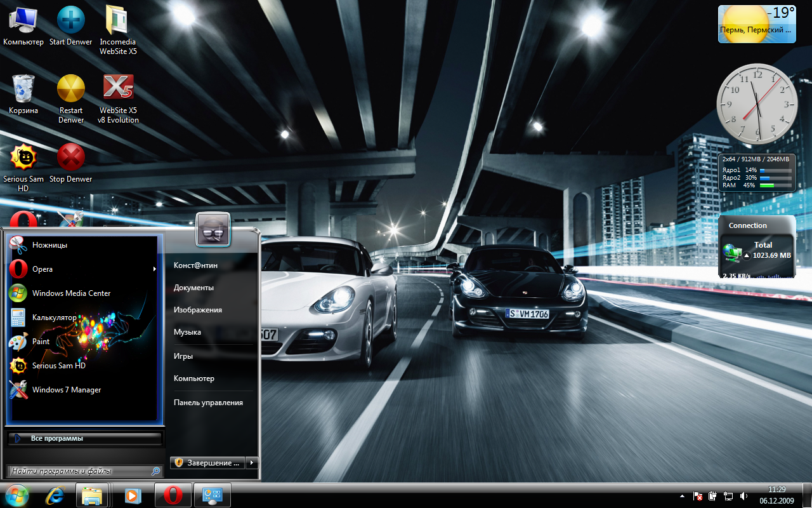Viewport: 812px width, 508px height.
Task: Open the Incomedia WebSite X5 folder icon
Action: (118, 30)
